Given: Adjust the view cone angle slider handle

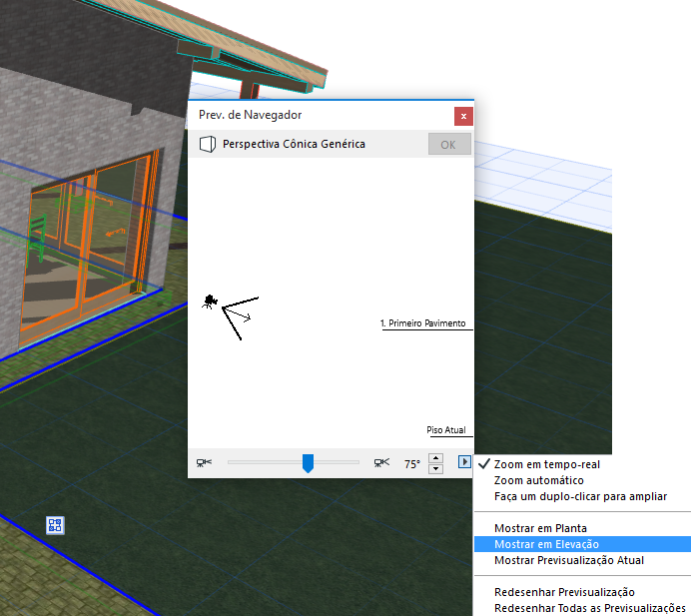Looking at the screenshot, I should coord(308,463).
